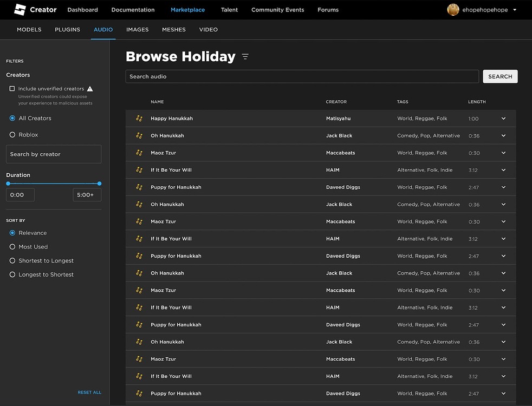The image size is (532, 406).
Task: Expand the Happy Hanukkah row chevron
Action: coord(503,118)
